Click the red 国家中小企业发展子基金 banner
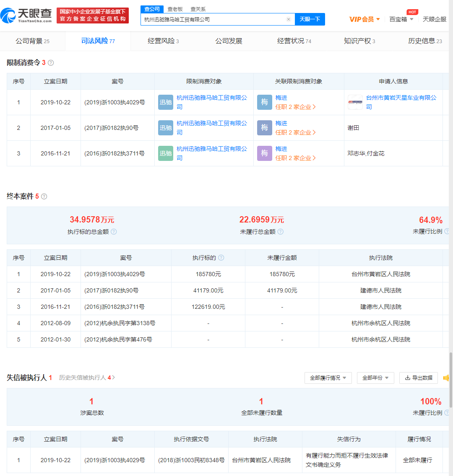453x476 pixels. point(93,16)
